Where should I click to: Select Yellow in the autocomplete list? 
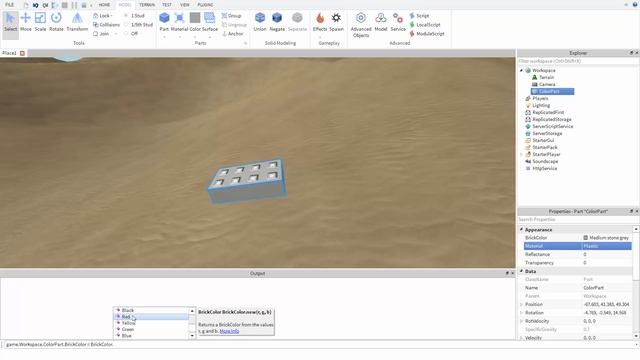151,323
